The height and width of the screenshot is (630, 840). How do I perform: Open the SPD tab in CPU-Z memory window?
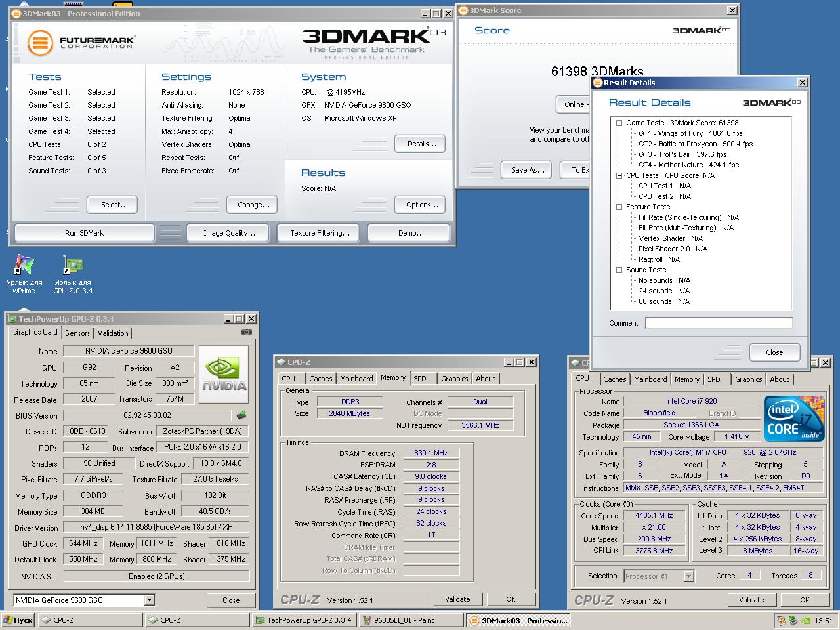point(420,379)
